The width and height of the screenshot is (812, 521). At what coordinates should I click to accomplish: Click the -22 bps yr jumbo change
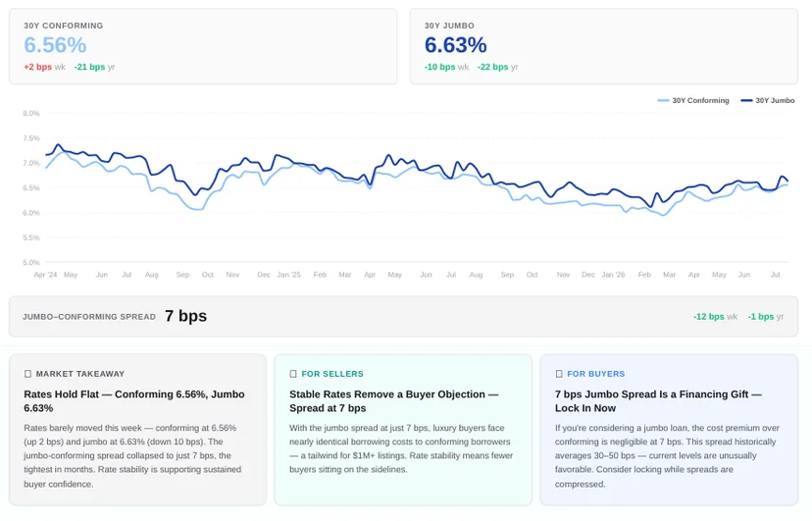(x=497, y=67)
